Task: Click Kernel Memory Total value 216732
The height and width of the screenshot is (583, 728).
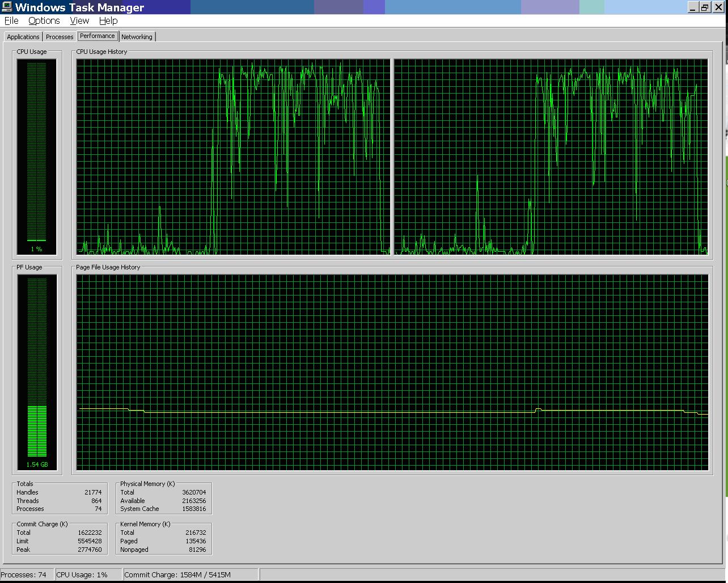Action: coord(196,533)
